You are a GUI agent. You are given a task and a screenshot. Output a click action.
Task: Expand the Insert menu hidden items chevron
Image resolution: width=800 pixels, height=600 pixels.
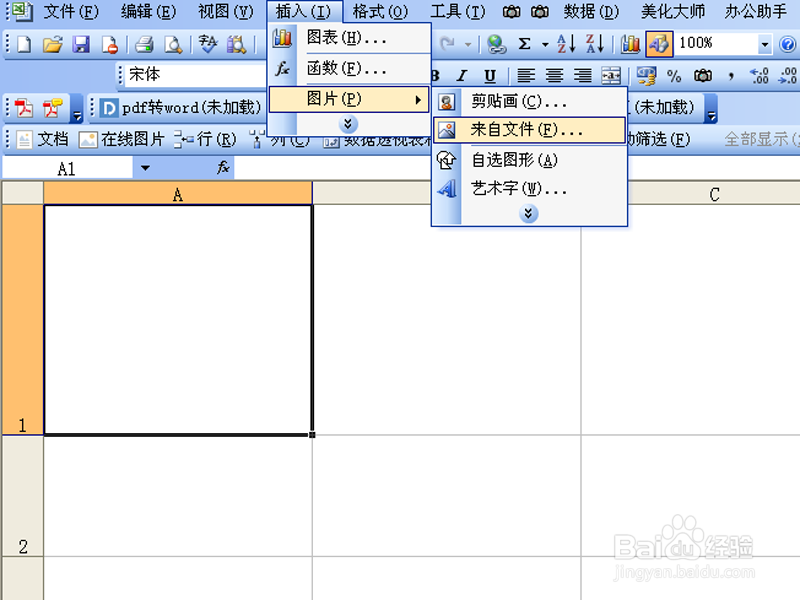(348, 123)
